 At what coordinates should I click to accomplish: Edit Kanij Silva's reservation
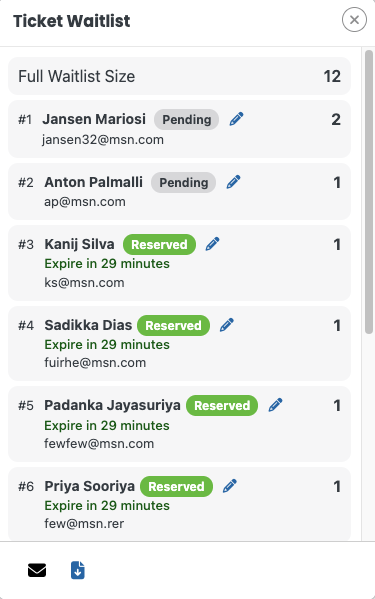[x=212, y=244]
